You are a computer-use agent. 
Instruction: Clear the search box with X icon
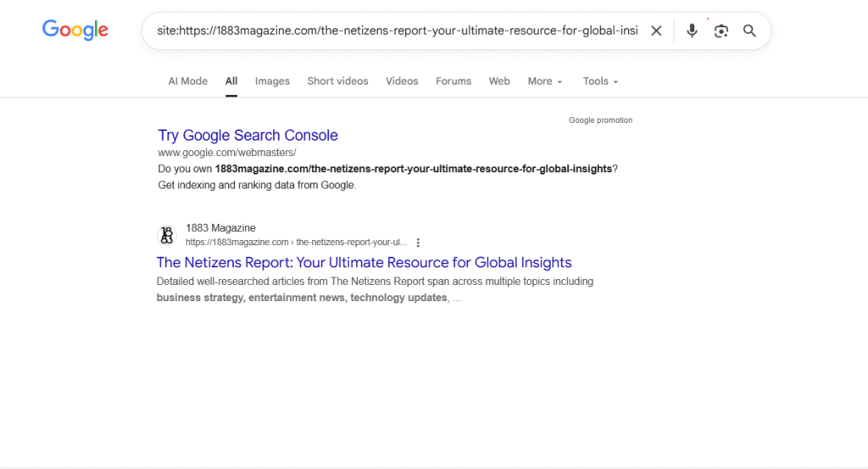pos(656,31)
